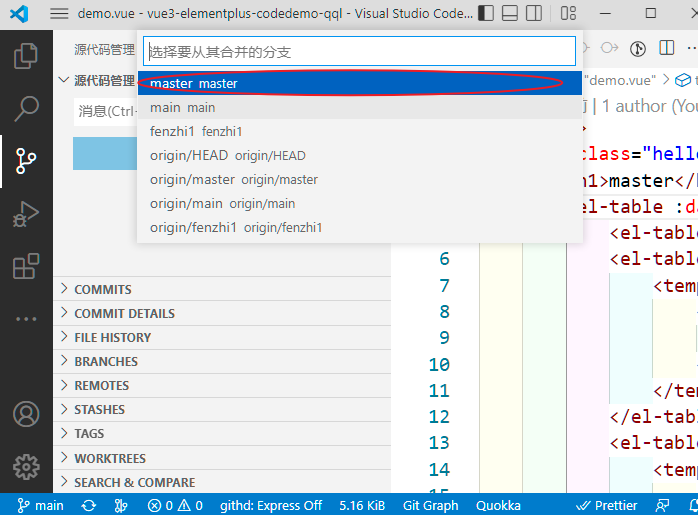This screenshot has height=515, width=698.
Task: Click the split editor icon
Action: point(666,48)
